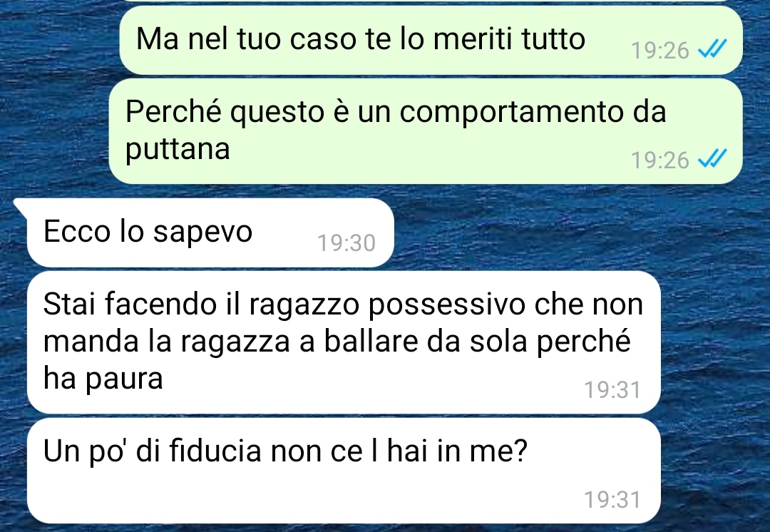The image size is (770, 532).
Task: Tap the 'Un po' di fiducia' message bubble
Action: point(344,471)
